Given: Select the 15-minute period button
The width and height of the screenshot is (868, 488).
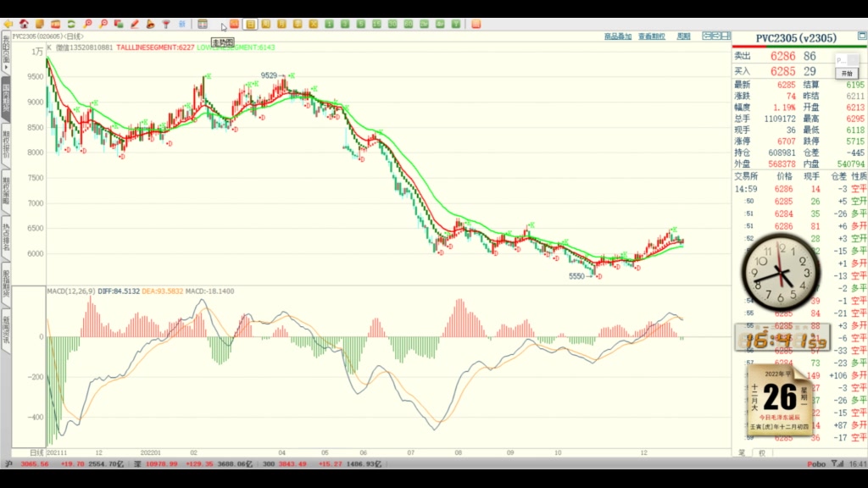Looking at the screenshot, I should (x=377, y=25).
